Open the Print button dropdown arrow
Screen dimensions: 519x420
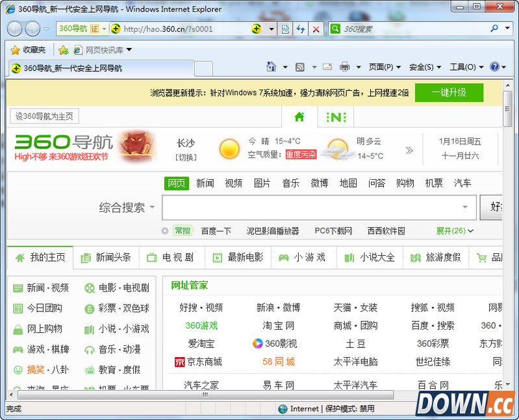(359, 67)
